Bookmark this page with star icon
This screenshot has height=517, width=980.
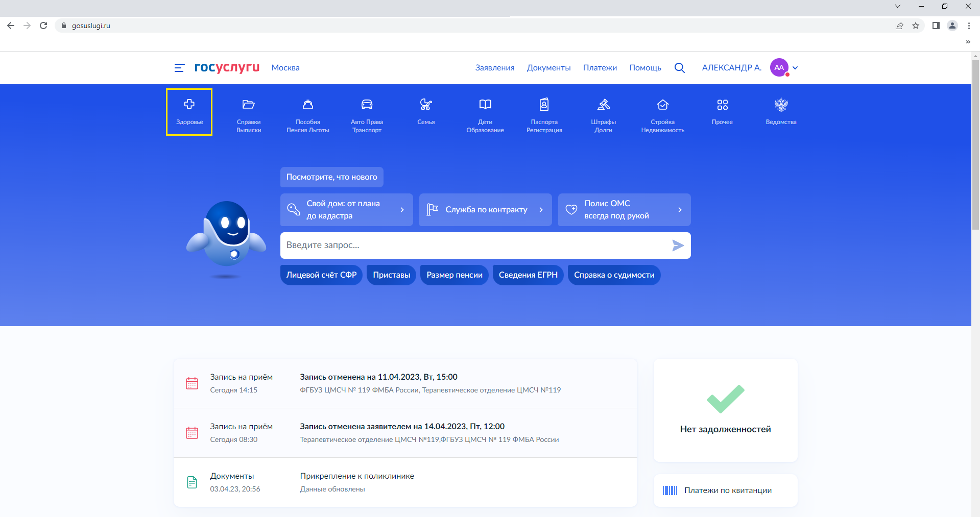click(916, 26)
